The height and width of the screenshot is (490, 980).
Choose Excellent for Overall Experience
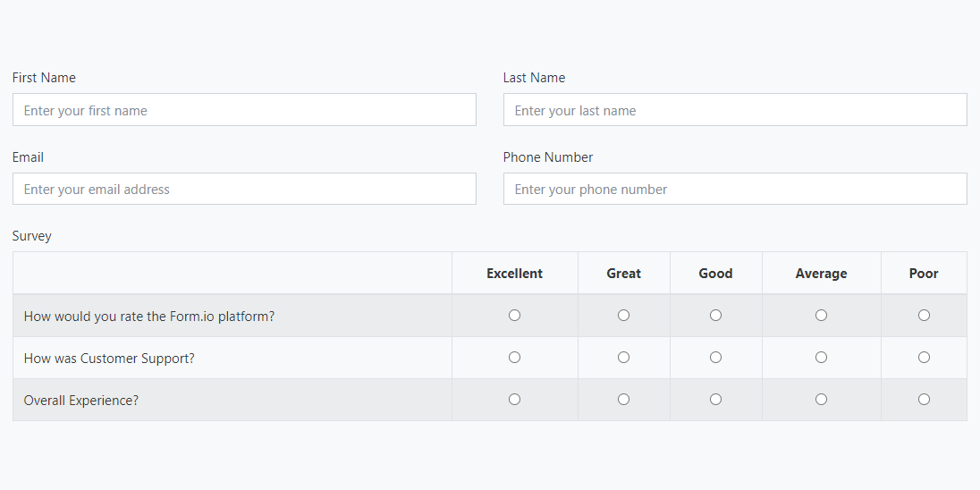(x=514, y=400)
